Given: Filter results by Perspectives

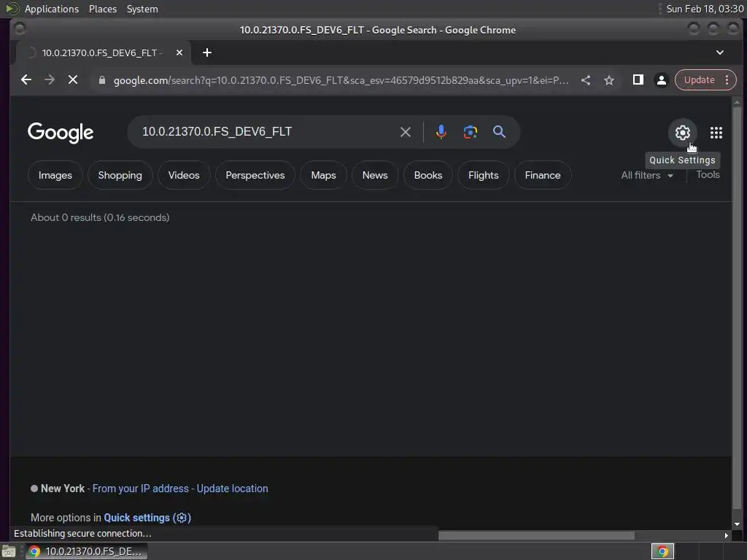Looking at the screenshot, I should click(x=255, y=175).
